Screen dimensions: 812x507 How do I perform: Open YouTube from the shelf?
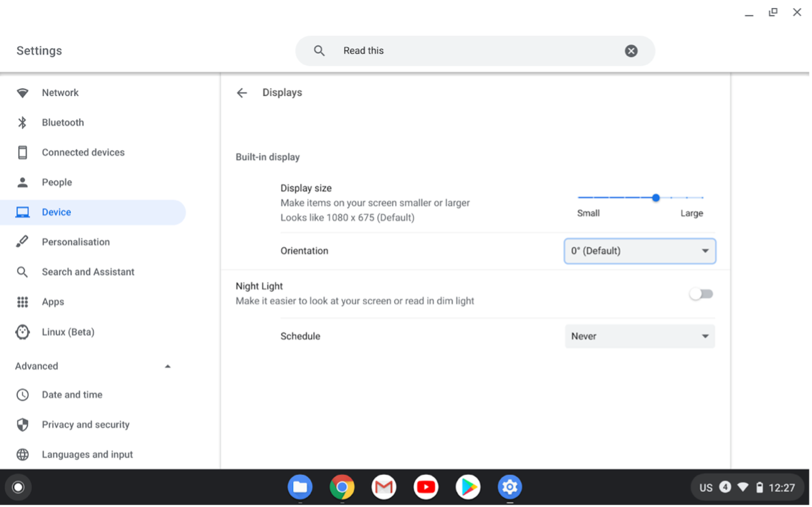426,487
